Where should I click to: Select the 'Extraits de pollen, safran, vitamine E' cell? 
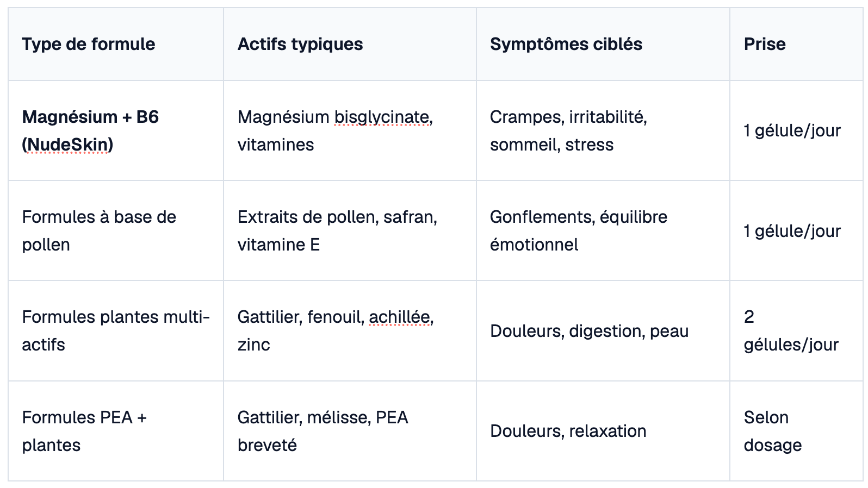[x=350, y=230]
